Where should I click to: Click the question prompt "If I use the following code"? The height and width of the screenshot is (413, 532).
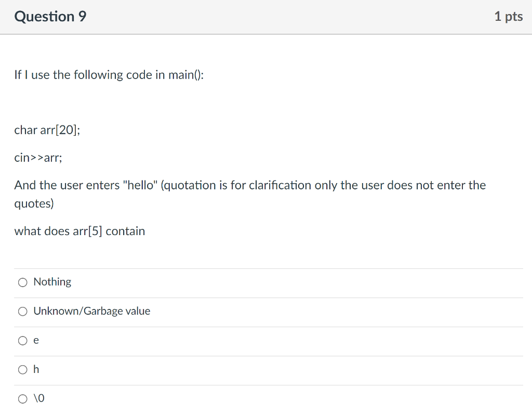(109, 74)
